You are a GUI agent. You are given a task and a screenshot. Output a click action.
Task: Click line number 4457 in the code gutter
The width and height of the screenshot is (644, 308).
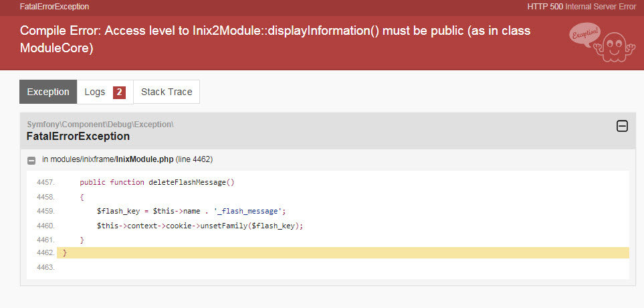click(45, 182)
